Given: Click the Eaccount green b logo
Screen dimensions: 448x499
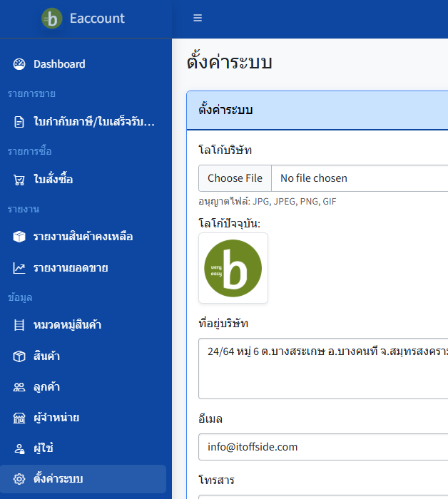Looking at the screenshot, I should 52,19.
